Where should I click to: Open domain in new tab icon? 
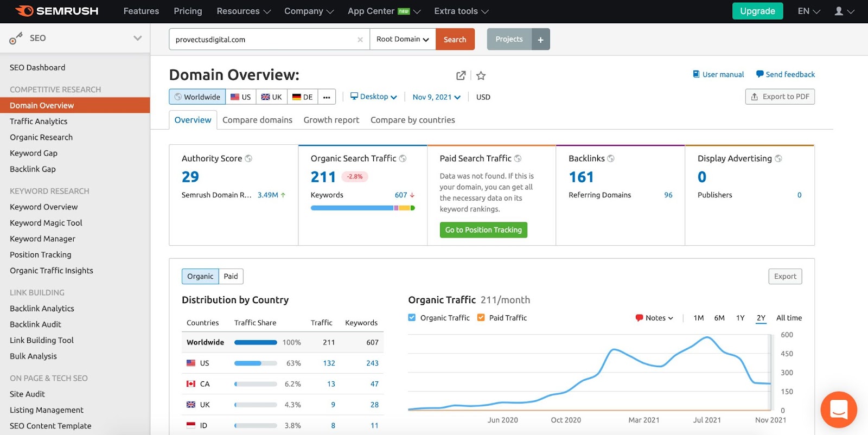click(461, 75)
